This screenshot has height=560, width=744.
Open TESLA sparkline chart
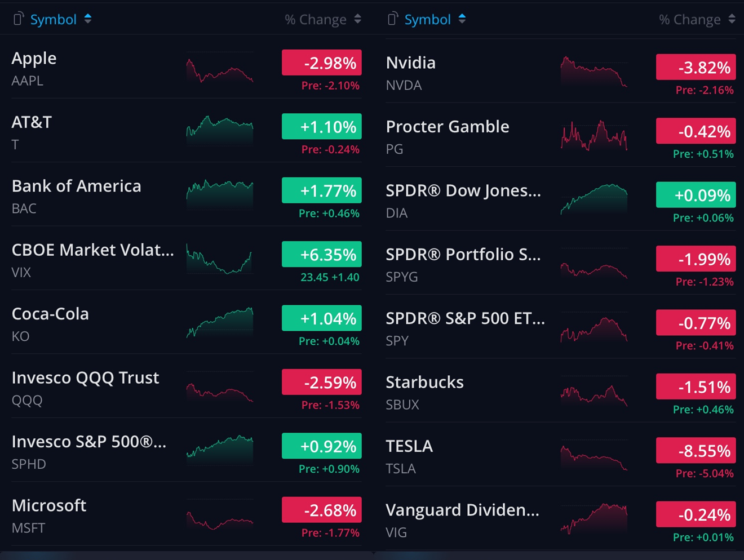[594, 456]
